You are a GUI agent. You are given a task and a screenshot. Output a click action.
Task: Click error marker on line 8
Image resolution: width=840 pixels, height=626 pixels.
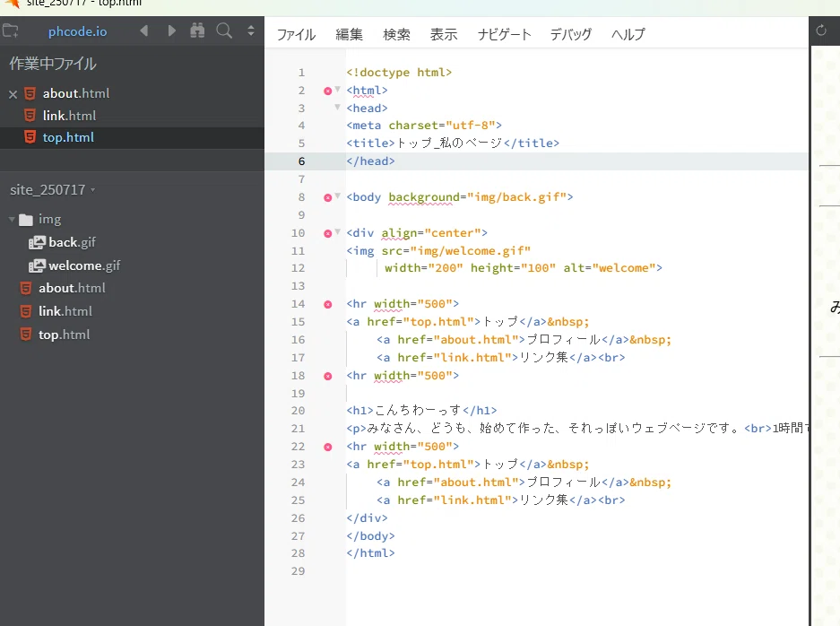[x=328, y=198]
